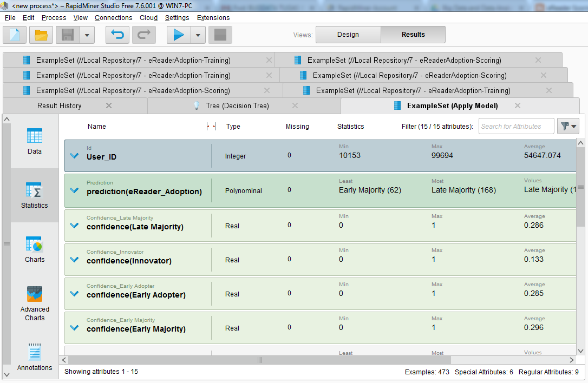Create a new process
This screenshot has width=588, height=383.
point(14,35)
